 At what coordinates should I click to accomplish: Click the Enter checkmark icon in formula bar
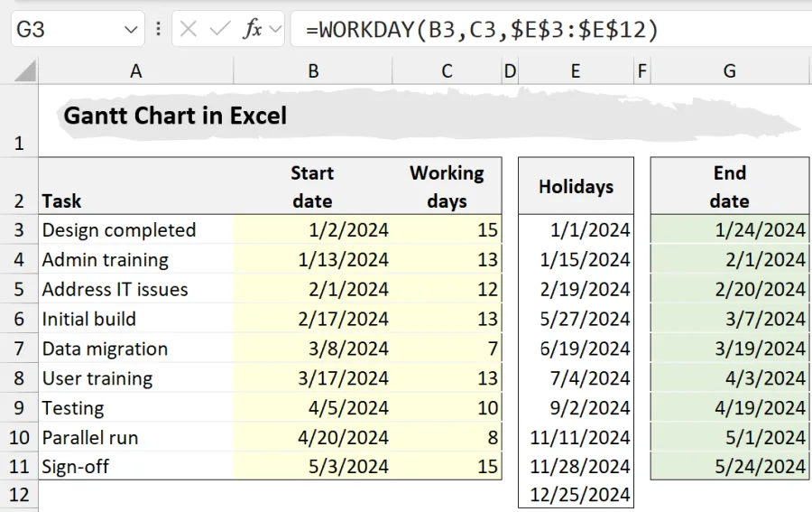pos(219,29)
